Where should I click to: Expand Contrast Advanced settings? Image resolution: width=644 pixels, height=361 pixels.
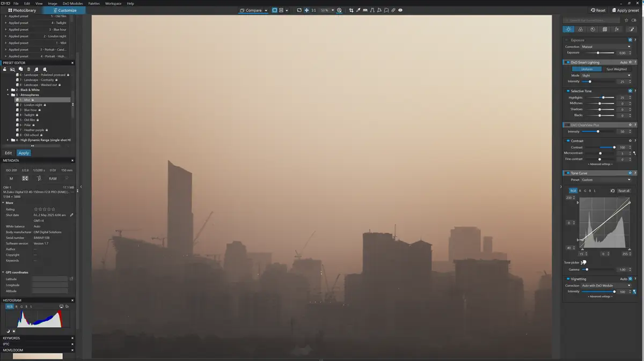[600, 164]
